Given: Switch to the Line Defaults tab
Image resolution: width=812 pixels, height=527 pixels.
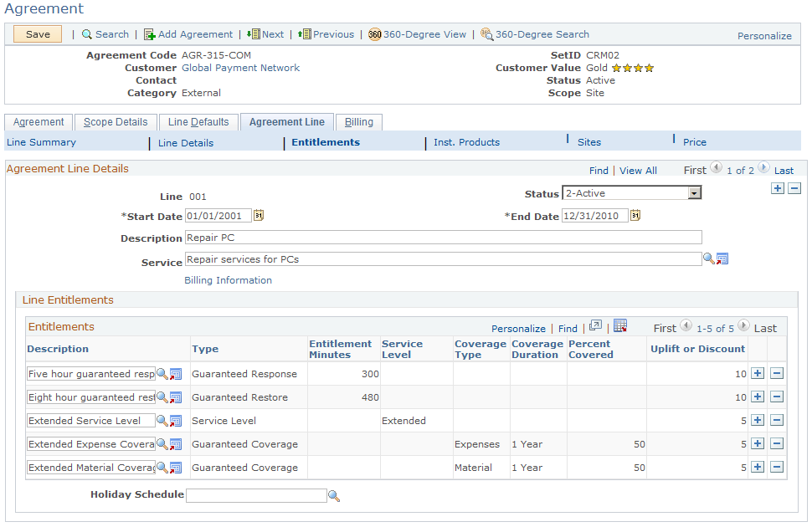Looking at the screenshot, I should (x=198, y=122).
